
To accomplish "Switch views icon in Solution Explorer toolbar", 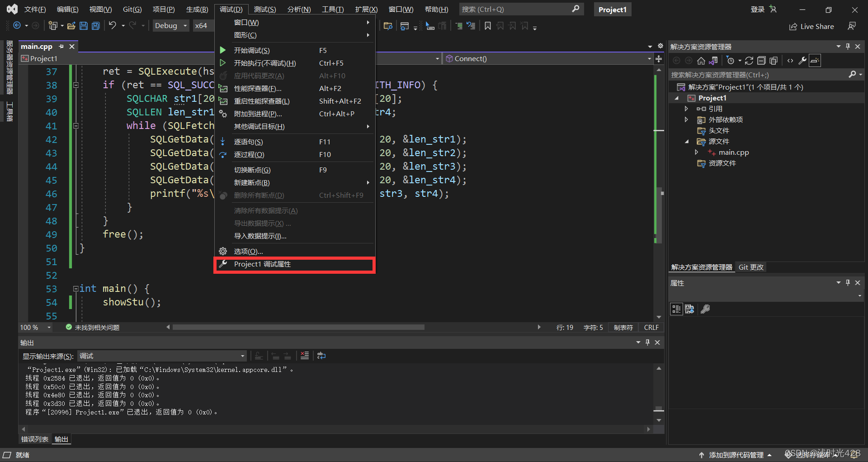I will tap(713, 61).
